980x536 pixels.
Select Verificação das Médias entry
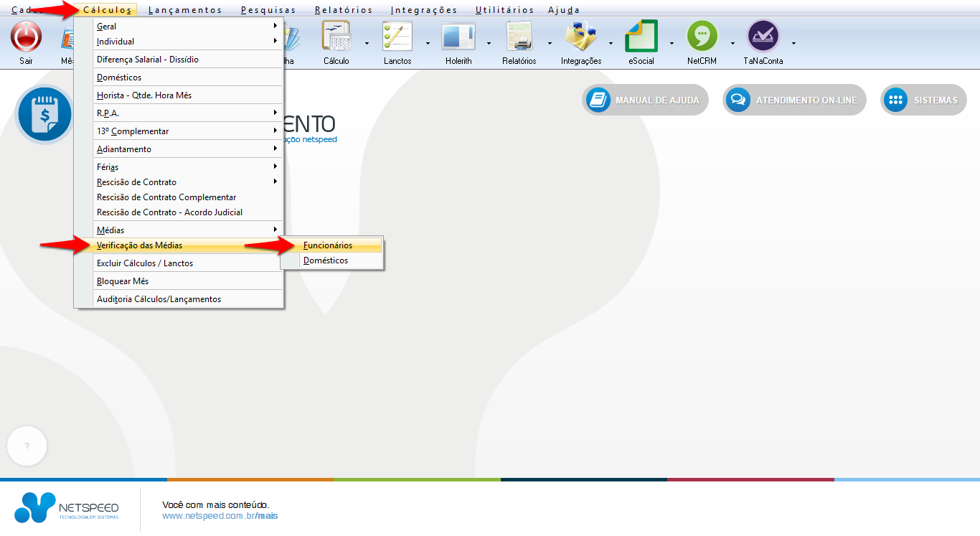[179, 245]
